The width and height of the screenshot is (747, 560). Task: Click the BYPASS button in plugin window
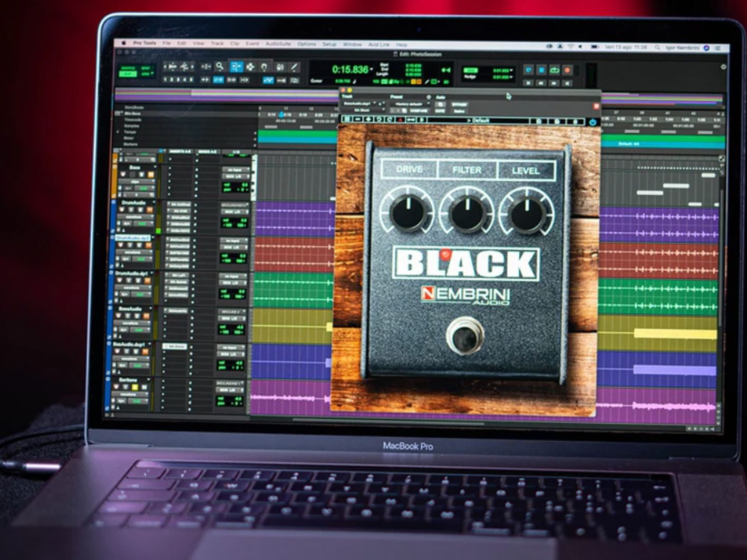point(459,105)
